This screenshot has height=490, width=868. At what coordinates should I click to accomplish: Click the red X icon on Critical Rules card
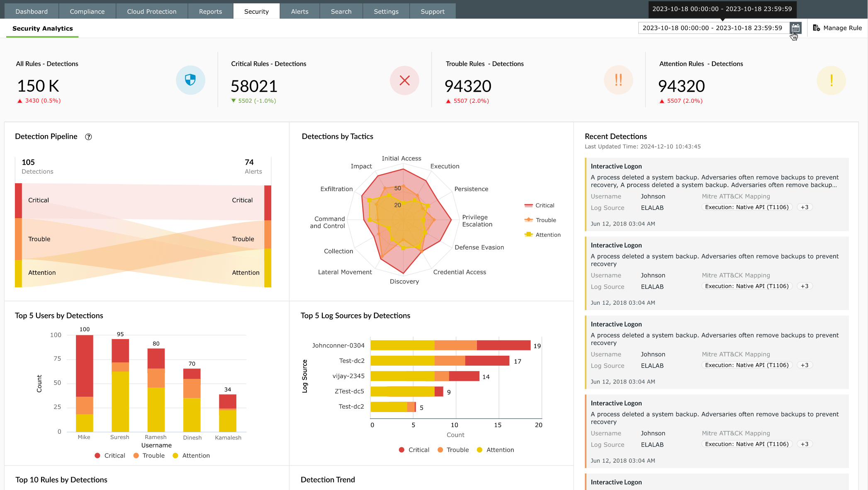pos(404,80)
